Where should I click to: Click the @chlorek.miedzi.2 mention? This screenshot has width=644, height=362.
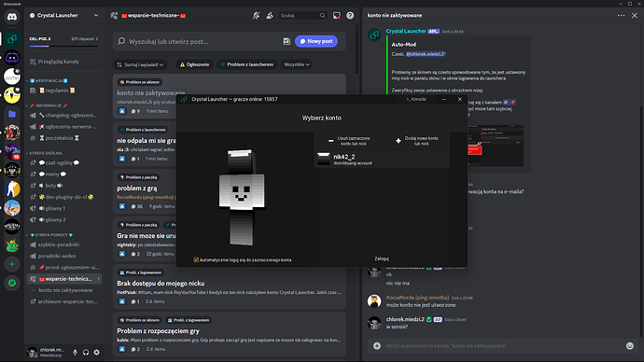coord(425,54)
